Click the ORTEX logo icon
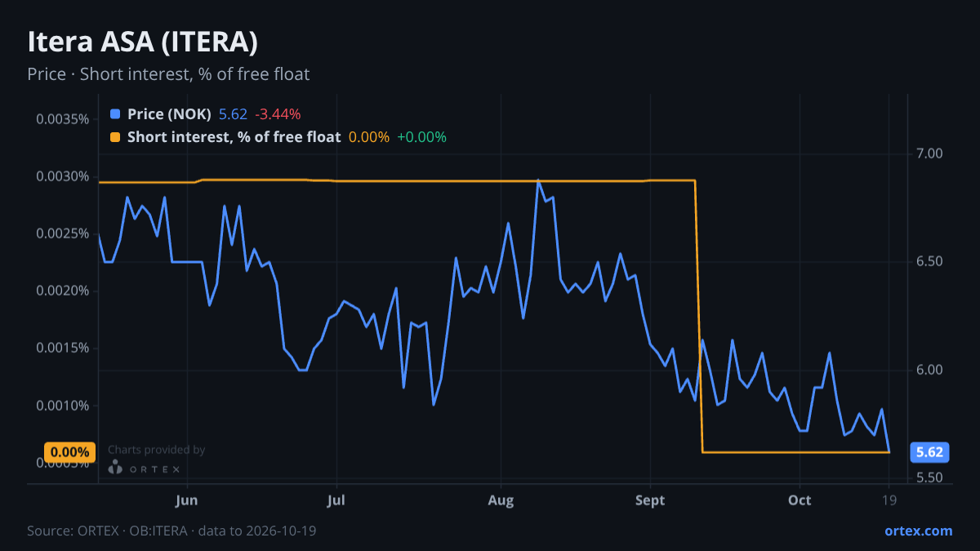 (116, 468)
